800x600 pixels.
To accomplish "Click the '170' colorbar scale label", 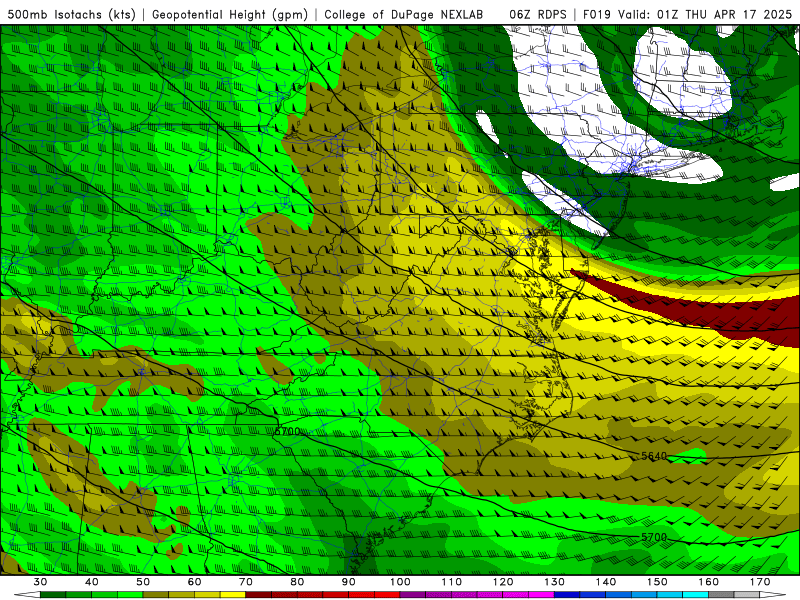I will (x=760, y=582).
